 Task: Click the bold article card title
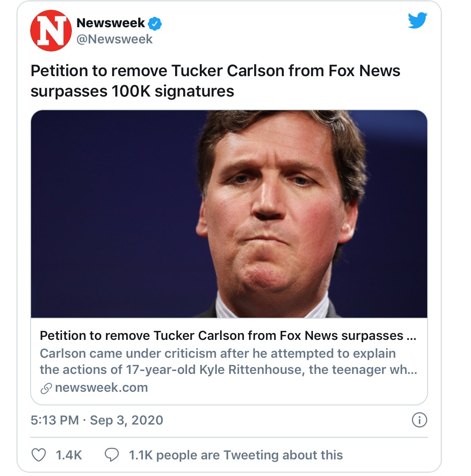(x=228, y=336)
